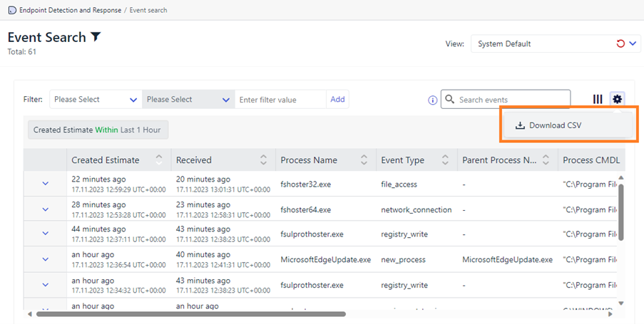The image size is (644, 324).
Task: Open the System Default view dropdown
Action: coord(556,44)
